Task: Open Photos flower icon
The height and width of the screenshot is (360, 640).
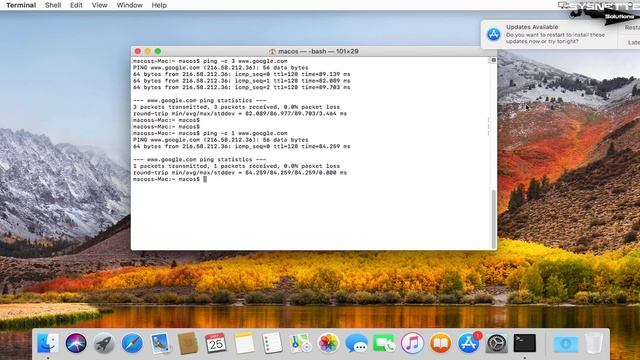Action: pyautogui.click(x=328, y=343)
